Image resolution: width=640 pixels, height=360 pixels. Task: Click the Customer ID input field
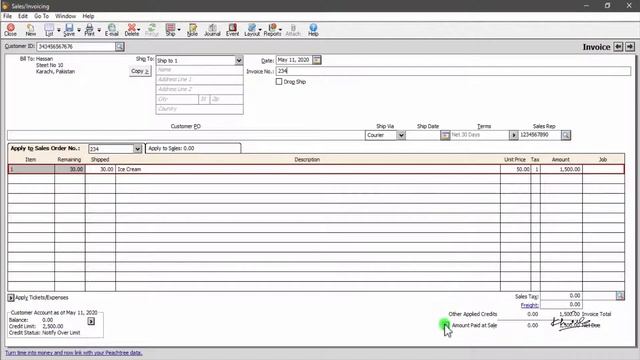pos(76,47)
